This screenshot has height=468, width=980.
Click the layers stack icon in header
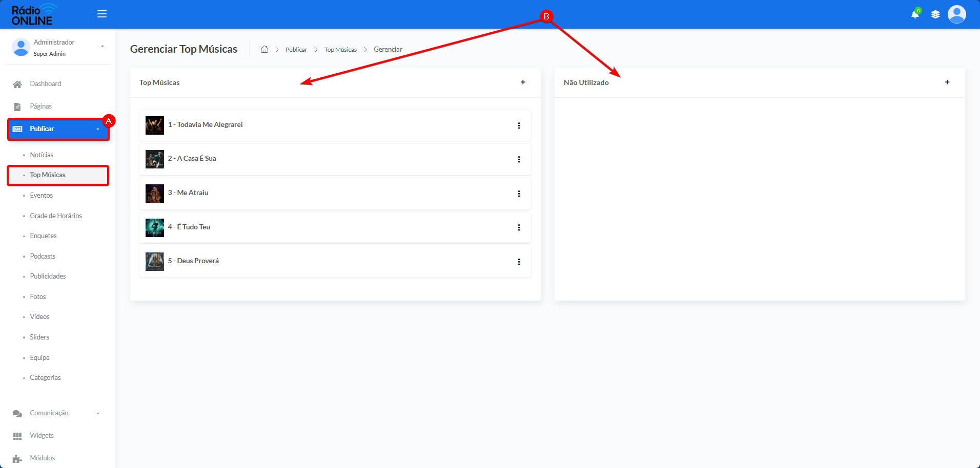coord(935,14)
